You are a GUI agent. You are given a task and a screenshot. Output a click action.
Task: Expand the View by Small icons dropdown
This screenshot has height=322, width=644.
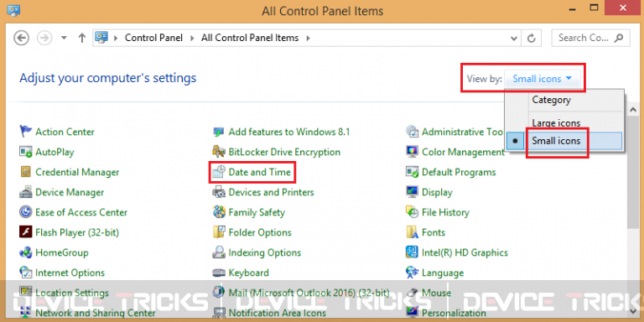(x=543, y=79)
